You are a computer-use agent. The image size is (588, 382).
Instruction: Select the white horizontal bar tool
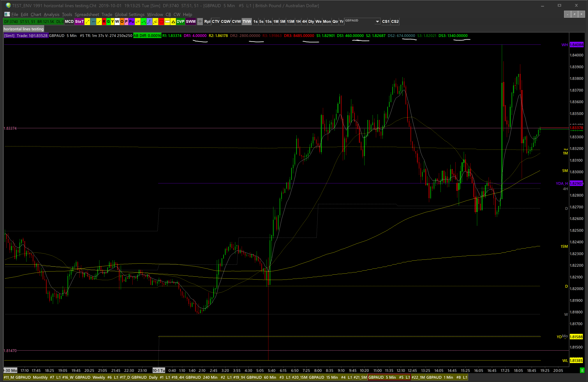(x=167, y=22)
